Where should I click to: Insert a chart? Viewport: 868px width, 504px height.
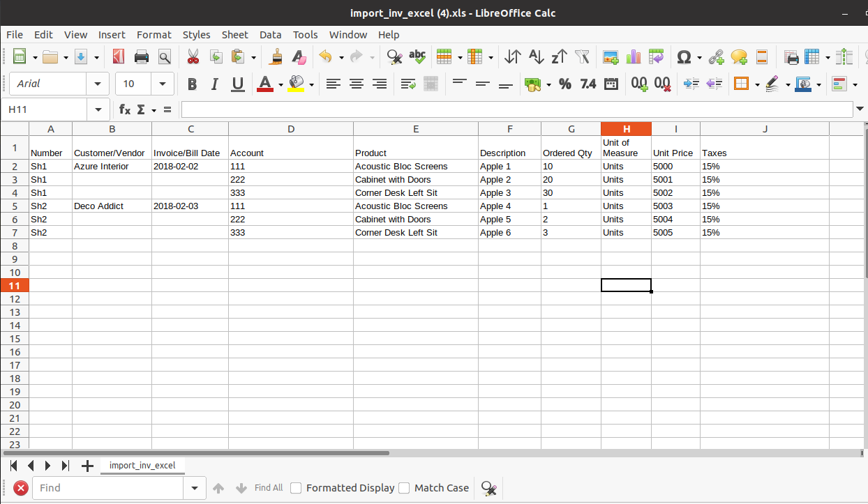634,57
